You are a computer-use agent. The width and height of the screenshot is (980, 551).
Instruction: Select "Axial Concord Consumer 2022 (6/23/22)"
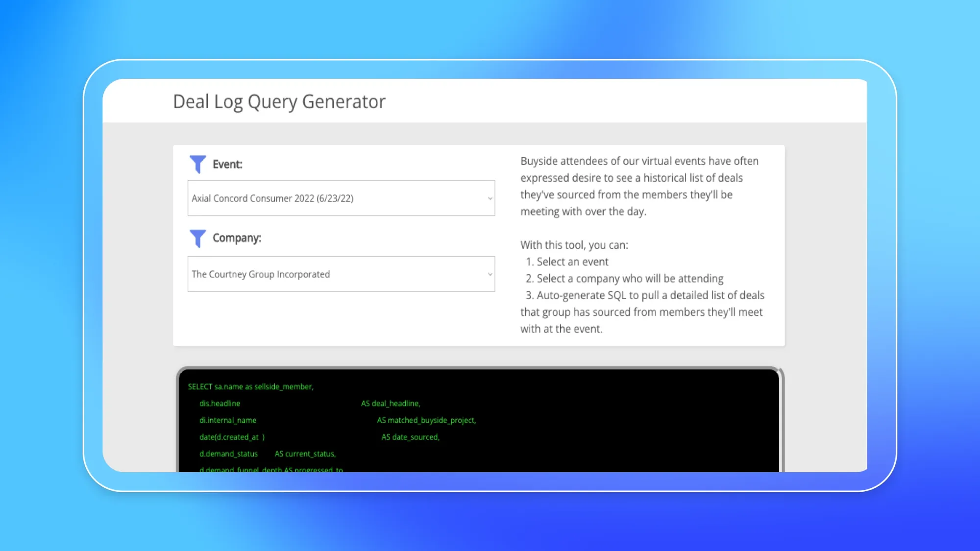(273, 198)
